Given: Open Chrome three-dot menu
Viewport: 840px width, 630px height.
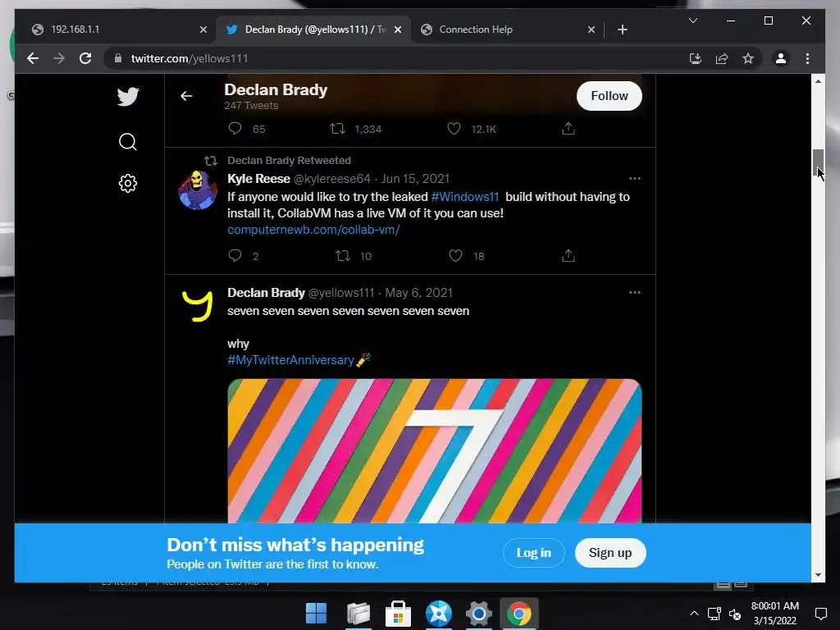Looking at the screenshot, I should pyautogui.click(x=807, y=58).
